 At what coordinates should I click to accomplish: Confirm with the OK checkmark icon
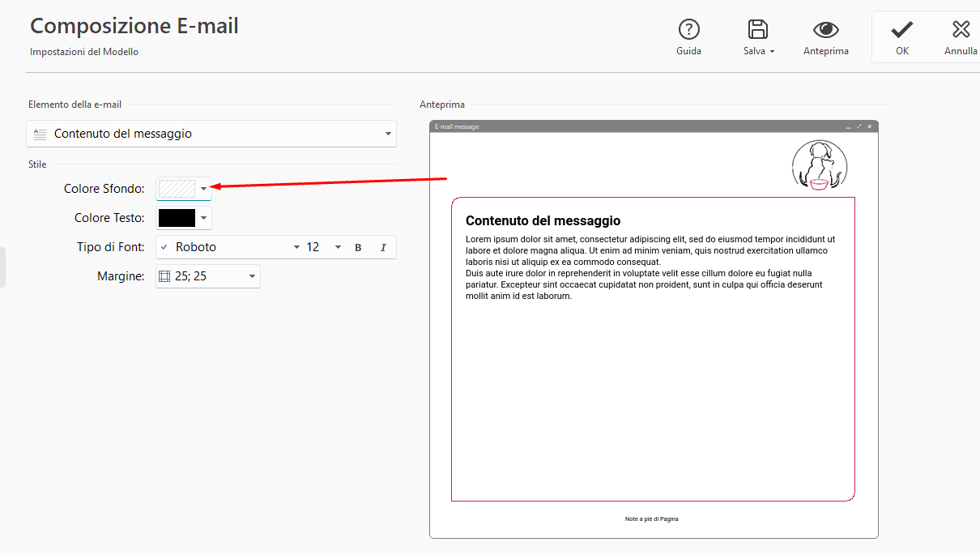pyautogui.click(x=901, y=30)
